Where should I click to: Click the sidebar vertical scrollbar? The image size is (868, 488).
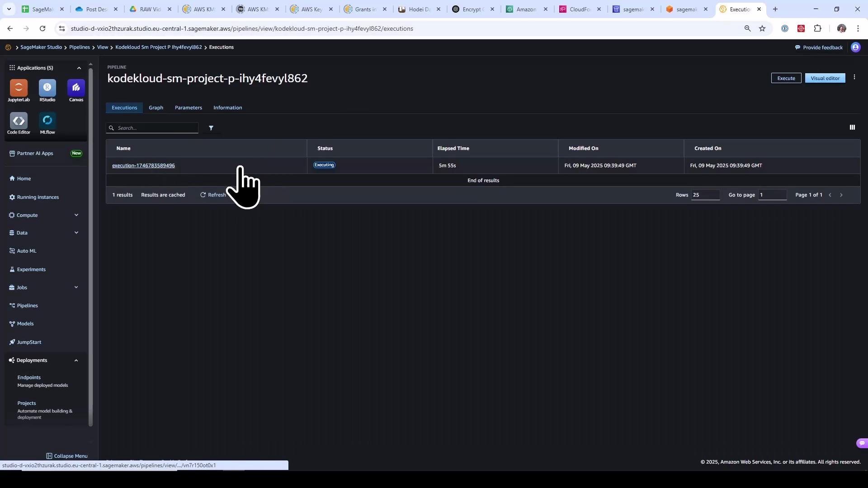point(90,246)
